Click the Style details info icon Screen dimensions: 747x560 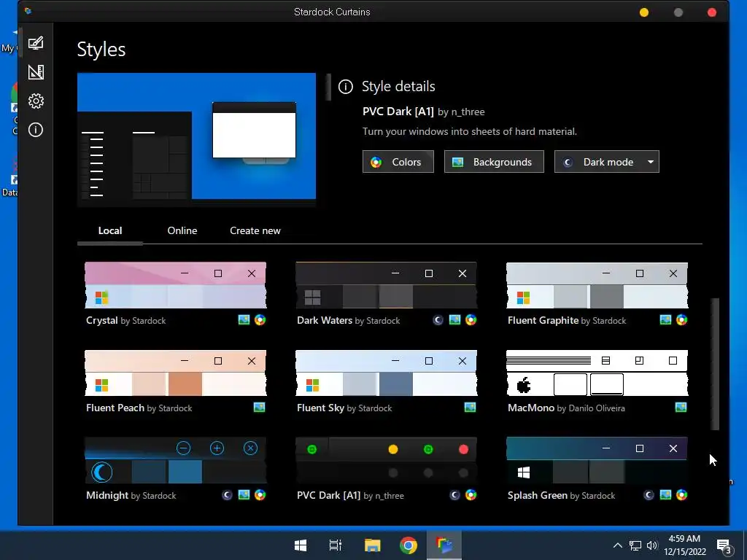345,87
